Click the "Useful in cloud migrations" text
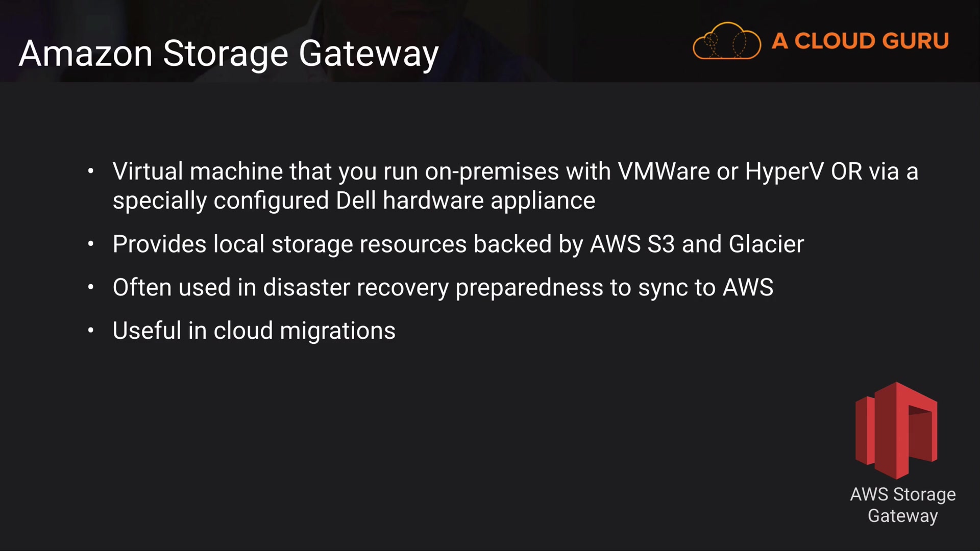 pyautogui.click(x=254, y=331)
